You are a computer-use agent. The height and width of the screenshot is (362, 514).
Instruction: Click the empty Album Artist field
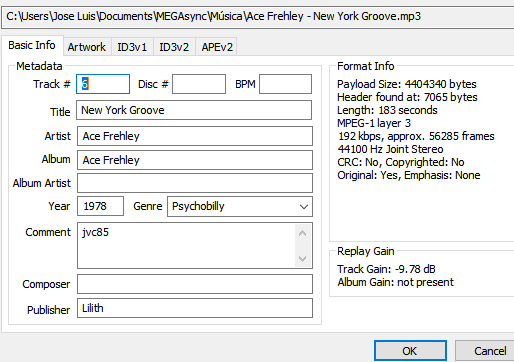[195, 183]
